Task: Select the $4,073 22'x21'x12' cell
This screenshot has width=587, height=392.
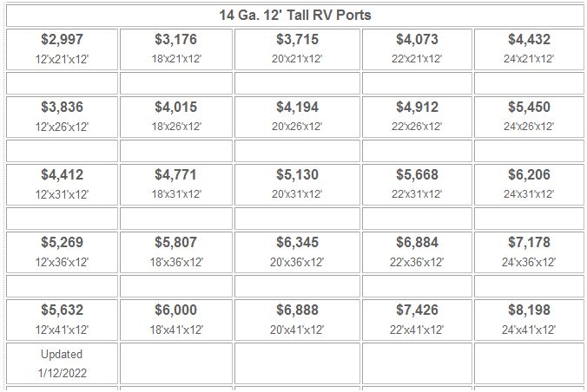Action: point(417,49)
